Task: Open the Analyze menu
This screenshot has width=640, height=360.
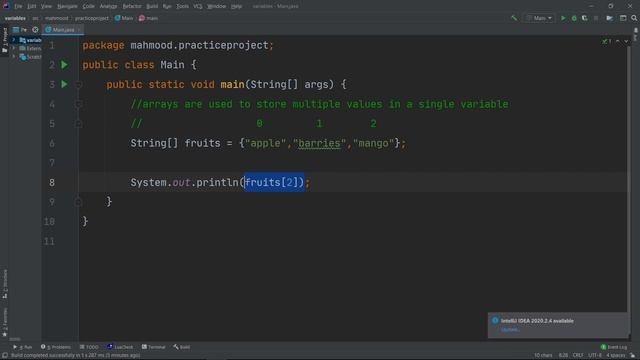Action: coord(108,6)
